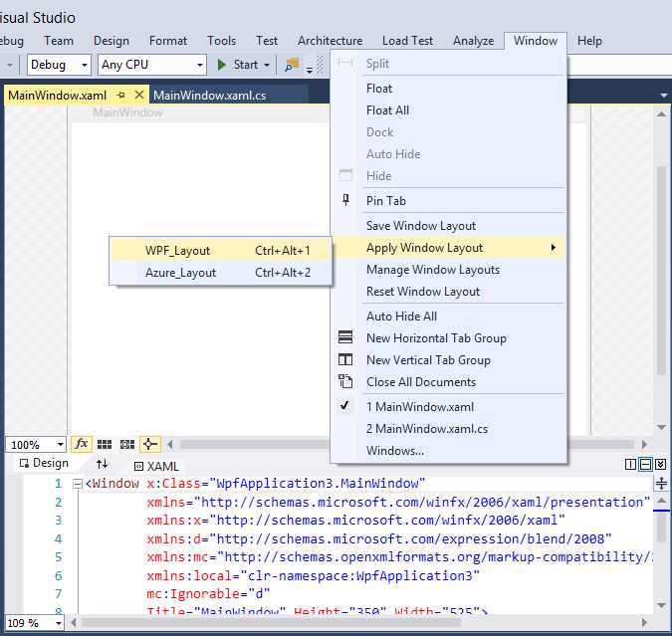The image size is (672, 636).
Task: Choose Float All in Window menu
Action: point(449,110)
